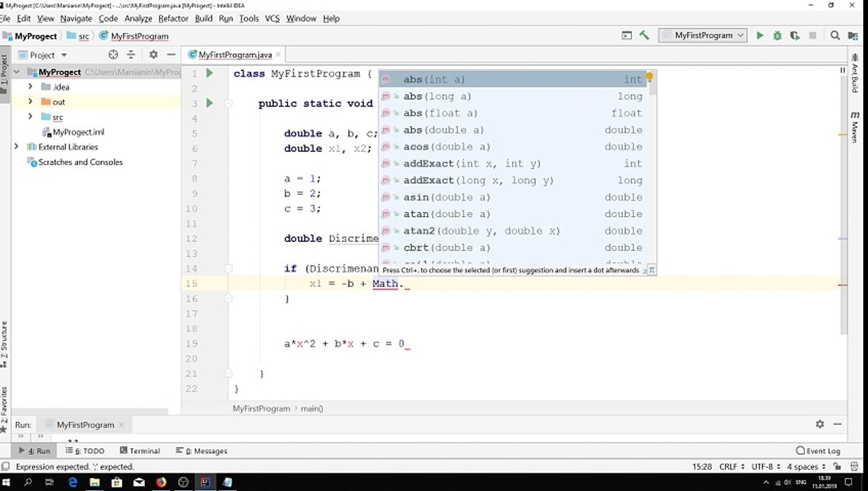The width and height of the screenshot is (868, 491).
Task: Click the 15:28 caret position indicator
Action: click(x=702, y=466)
